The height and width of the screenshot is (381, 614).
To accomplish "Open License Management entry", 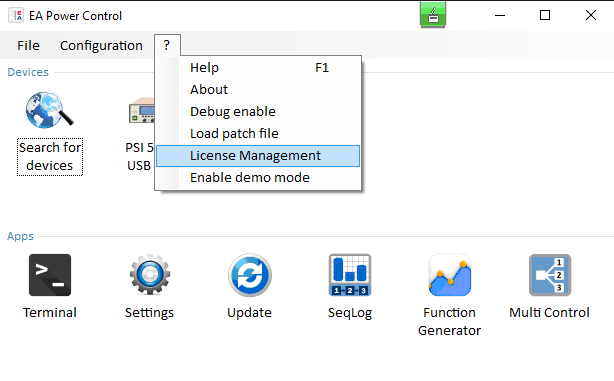I will click(258, 156).
